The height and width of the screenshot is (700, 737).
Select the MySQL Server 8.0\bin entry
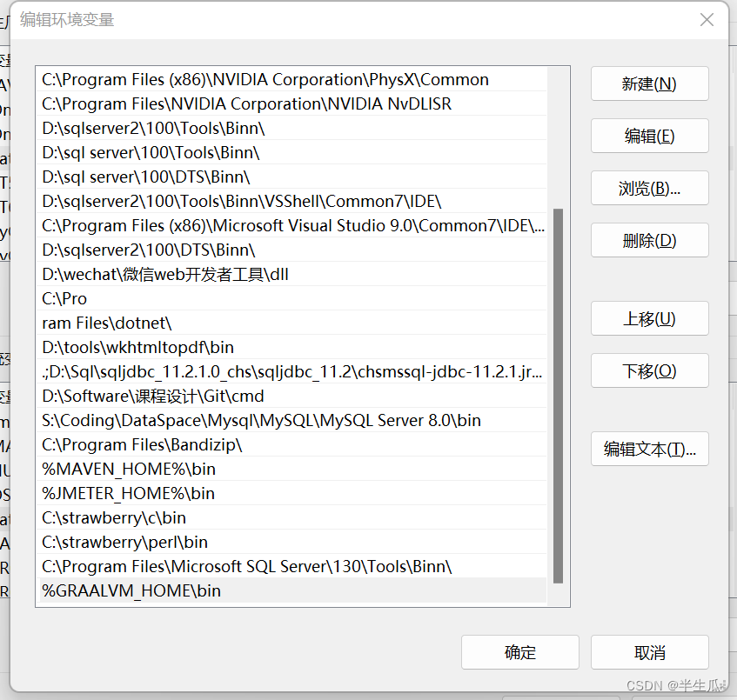(291, 421)
